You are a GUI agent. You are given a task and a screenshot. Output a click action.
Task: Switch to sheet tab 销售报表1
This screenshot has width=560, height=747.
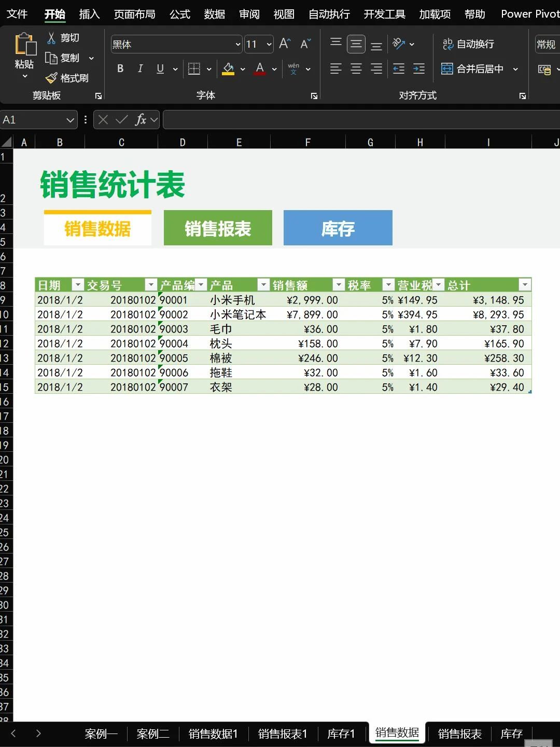pyautogui.click(x=283, y=734)
